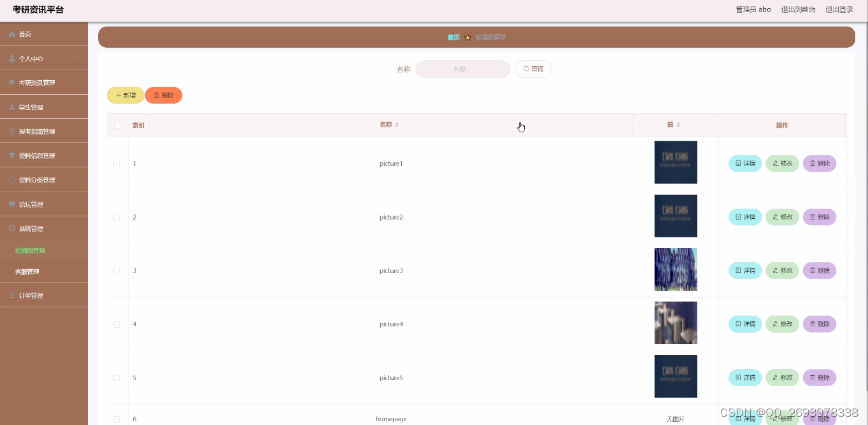
Task: Click the yellow 新增 add button
Action: [125, 95]
